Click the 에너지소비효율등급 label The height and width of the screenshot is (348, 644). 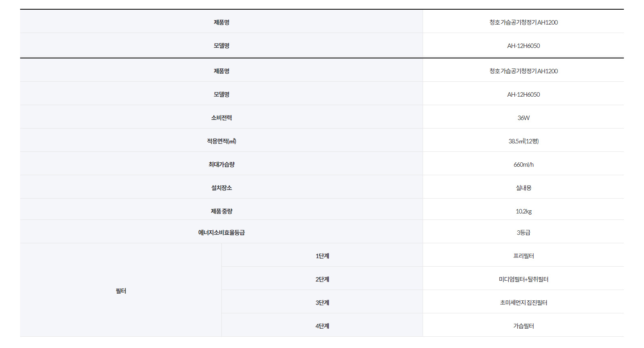(x=221, y=232)
